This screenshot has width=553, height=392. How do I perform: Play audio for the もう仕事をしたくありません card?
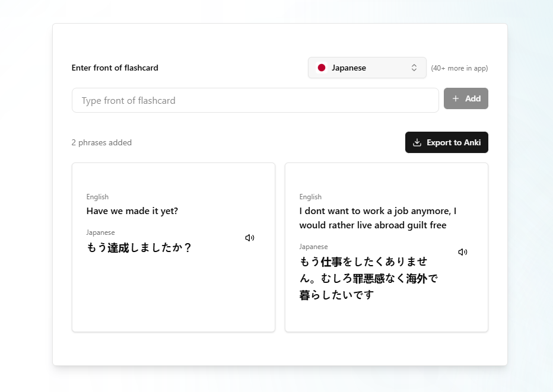click(x=463, y=252)
